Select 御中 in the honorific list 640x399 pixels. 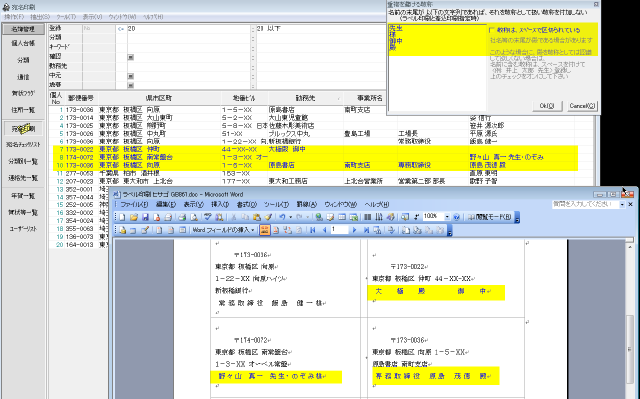[396, 41]
